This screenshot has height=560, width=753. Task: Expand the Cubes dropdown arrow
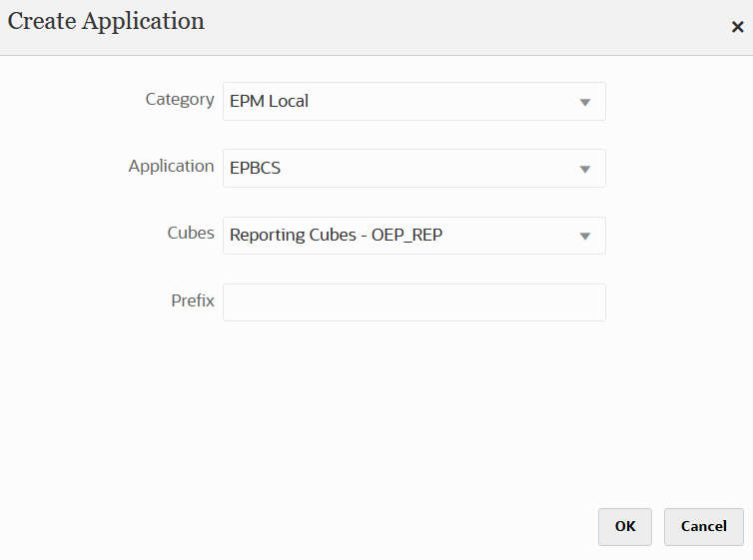point(585,237)
